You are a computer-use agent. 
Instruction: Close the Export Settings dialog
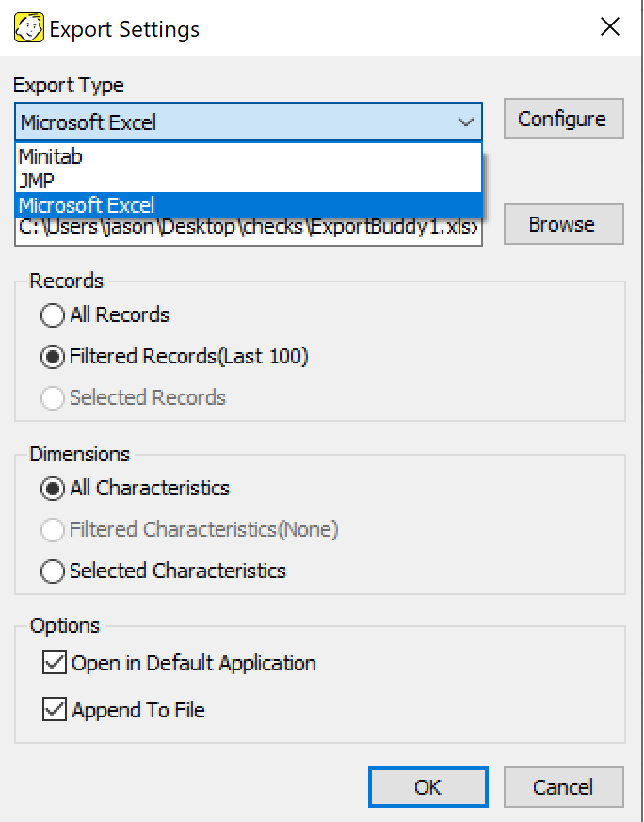(610, 26)
